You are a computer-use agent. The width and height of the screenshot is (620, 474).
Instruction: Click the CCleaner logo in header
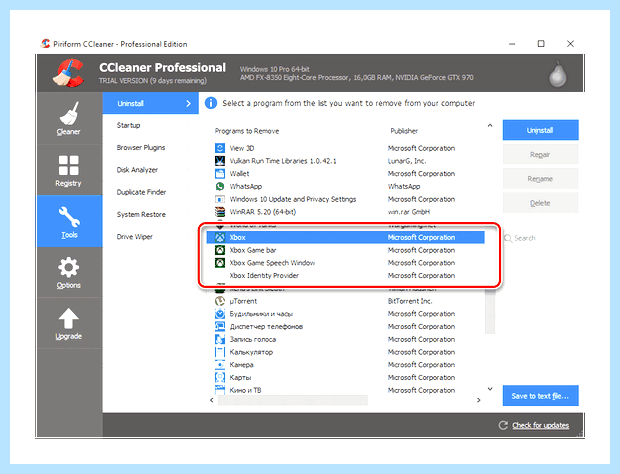(x=68, y=73)
